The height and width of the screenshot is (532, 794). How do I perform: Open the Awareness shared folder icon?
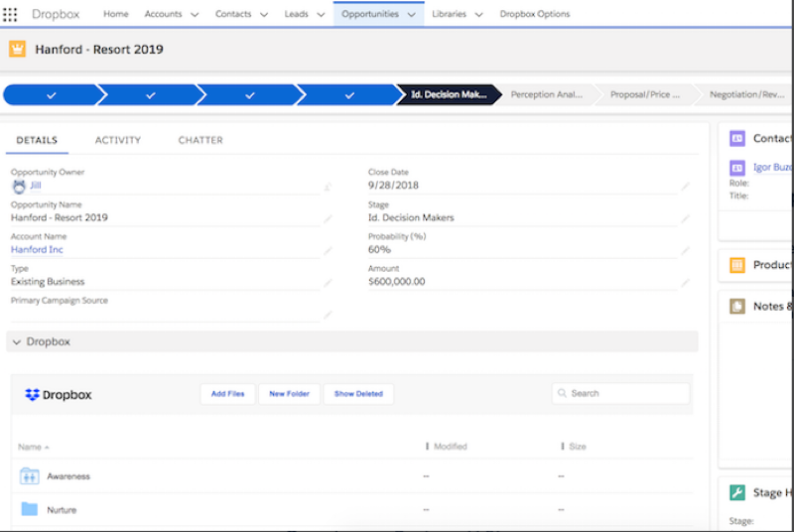click(x=30, y=476)
